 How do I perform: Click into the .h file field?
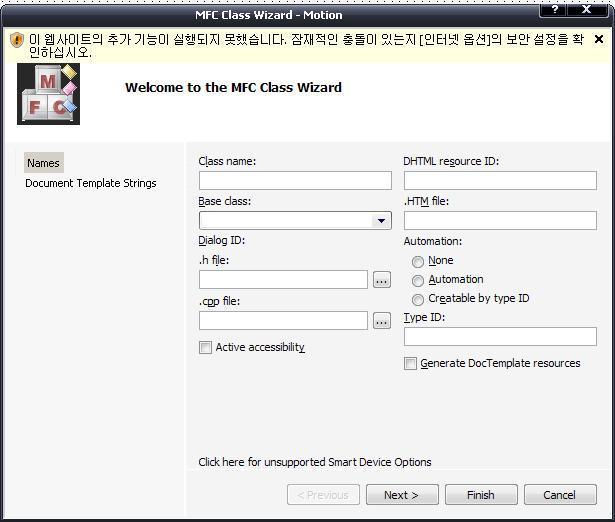point(283,279)
